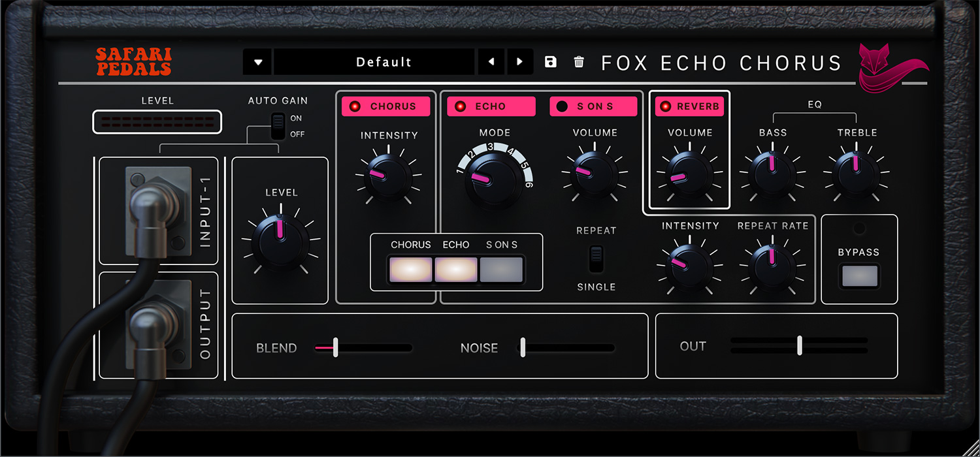
Task: Click the BYPASS button
Action: click(859, 276)
